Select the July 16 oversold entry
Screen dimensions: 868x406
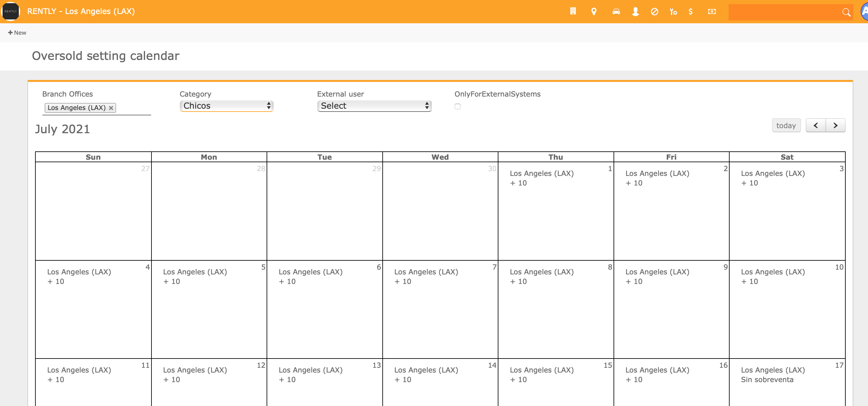click(x=657, y=375)
